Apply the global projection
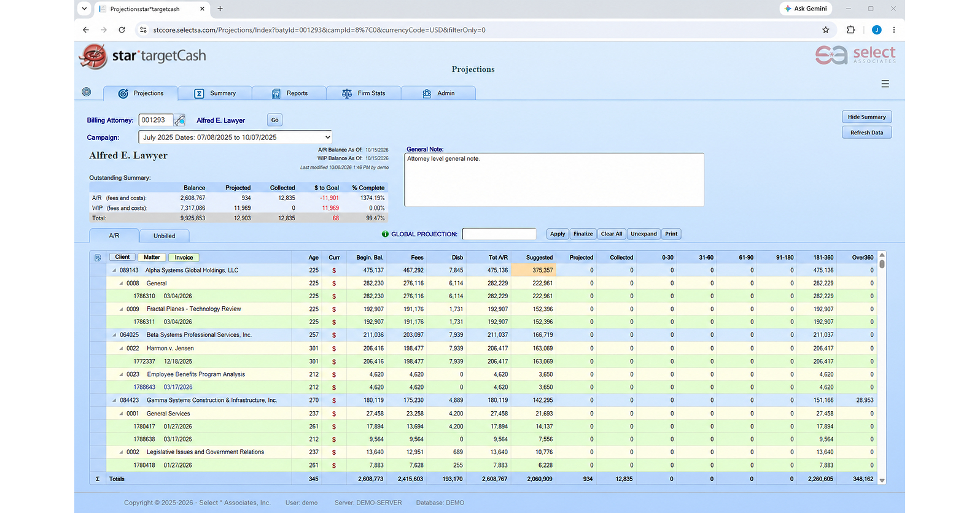 [x=558, y=234]
